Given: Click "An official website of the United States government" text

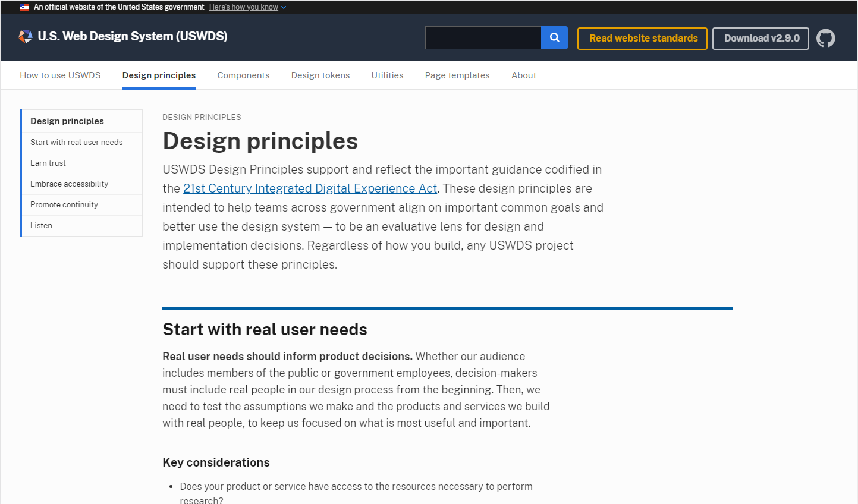Looking at the screenshot, I should click(x=119, y=7).
